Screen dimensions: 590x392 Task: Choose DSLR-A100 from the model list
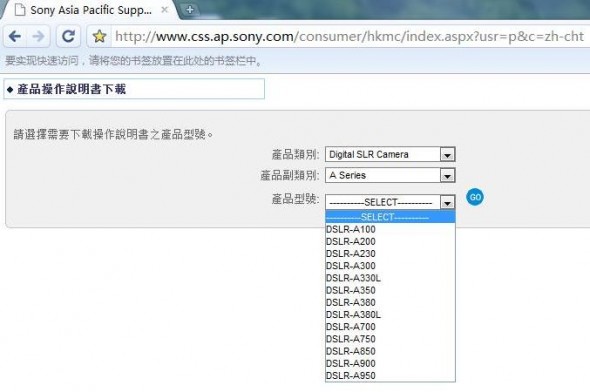pyautogui.click(x=390, y=229)
